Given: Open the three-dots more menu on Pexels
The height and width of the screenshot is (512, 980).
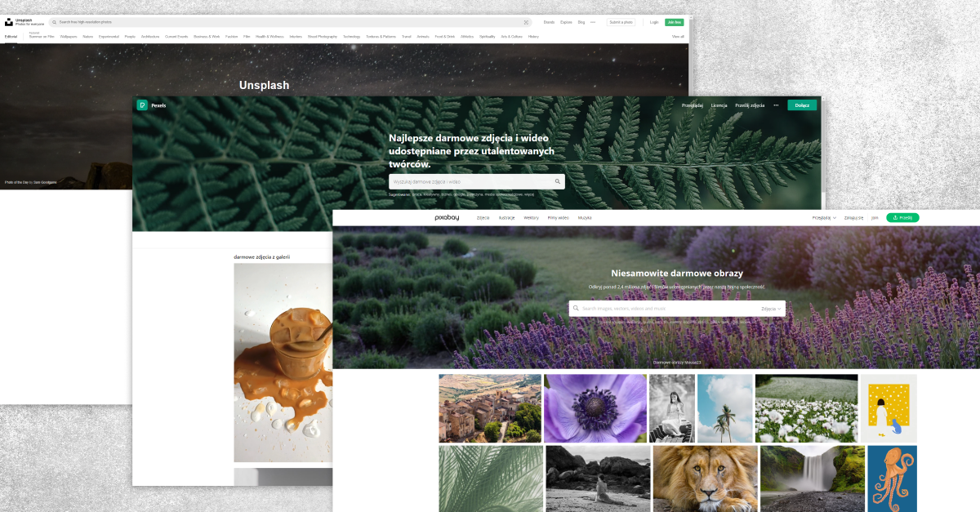Looking at the screenshot, I should 776,105.
